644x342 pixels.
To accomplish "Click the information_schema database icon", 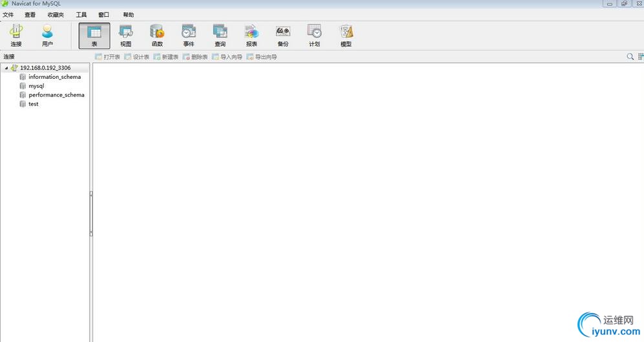I will [23, 77].
